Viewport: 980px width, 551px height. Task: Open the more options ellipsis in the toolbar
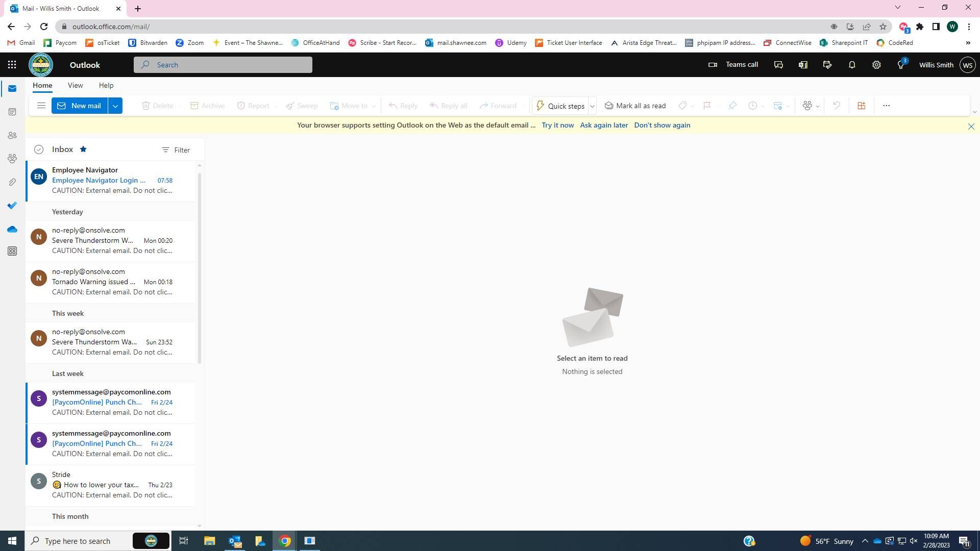887,106
